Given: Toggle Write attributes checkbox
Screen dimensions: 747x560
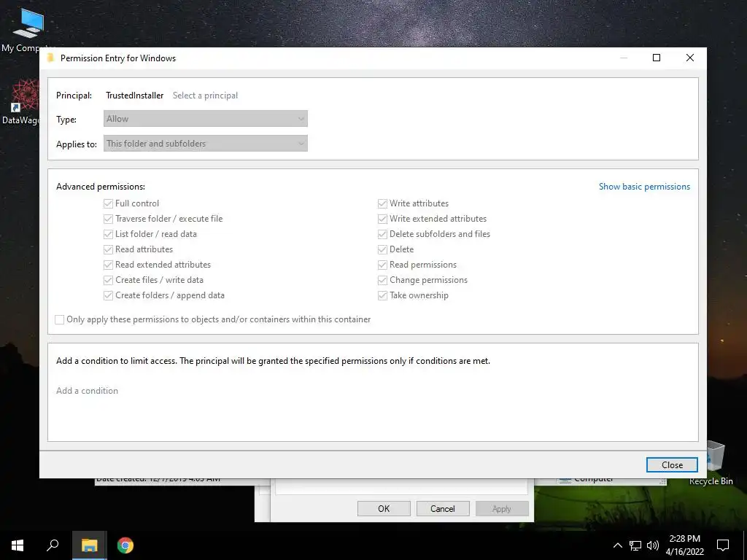Looking at the screenshot, I should tap(382, 204).
